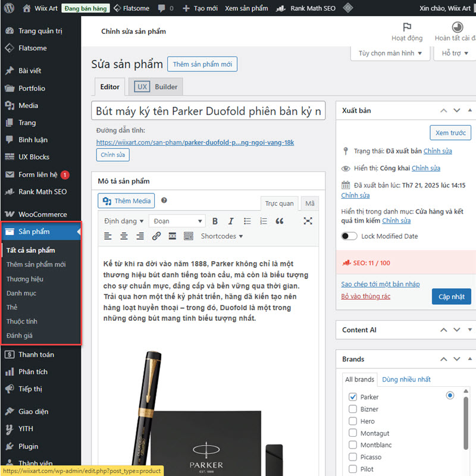Open Hoạt động flag panel

tap(407, 32)
